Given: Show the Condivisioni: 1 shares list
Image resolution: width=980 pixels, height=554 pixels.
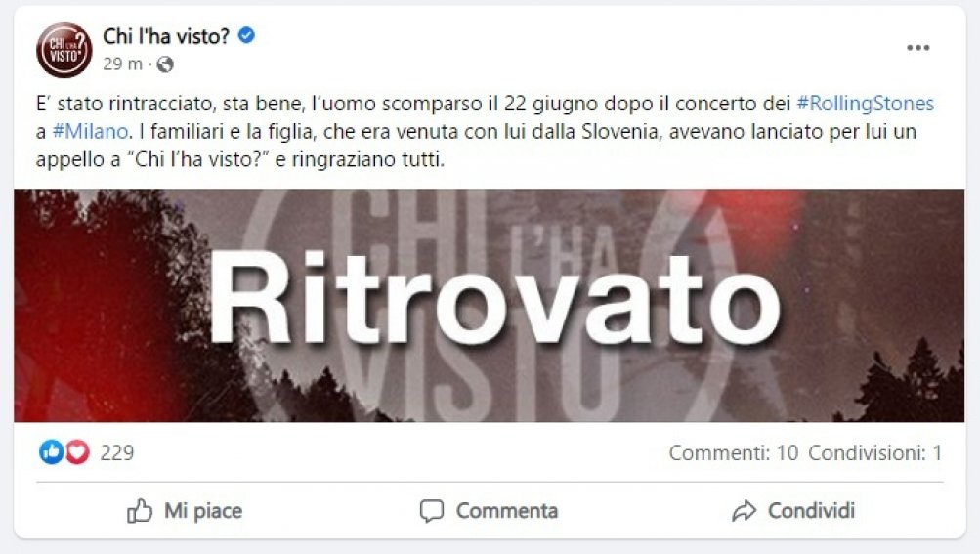Looking at the screenshot, I should [x=875, y=452].
